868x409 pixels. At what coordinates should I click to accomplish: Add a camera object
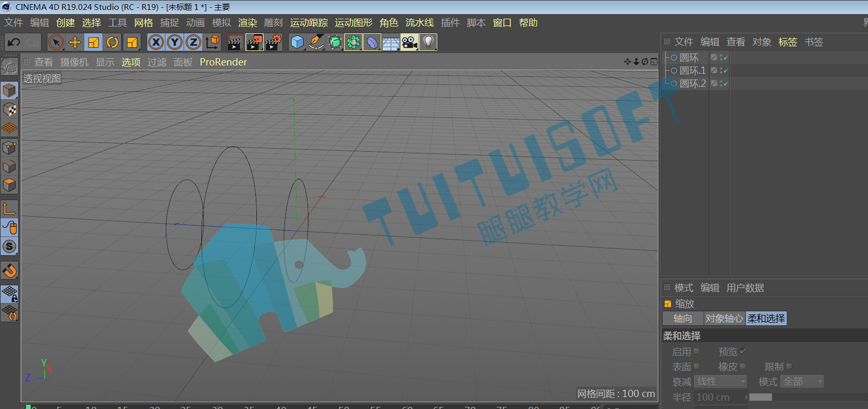(x=409, y=42)
